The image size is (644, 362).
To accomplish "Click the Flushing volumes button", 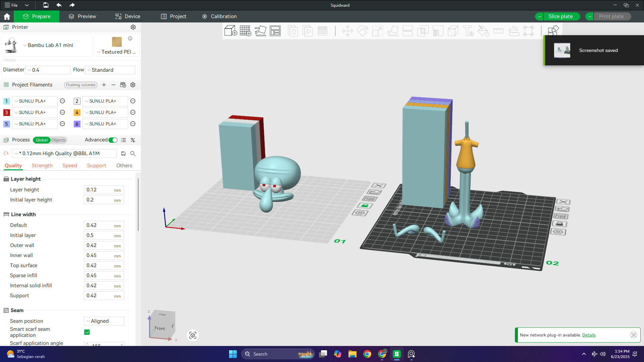I will [80, 85].
